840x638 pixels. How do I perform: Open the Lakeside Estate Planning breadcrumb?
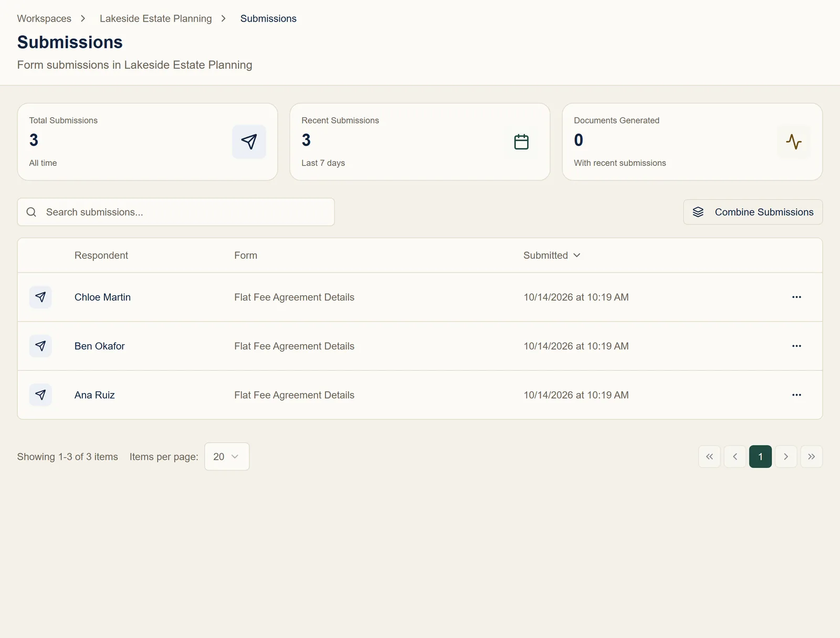point(156,18)
